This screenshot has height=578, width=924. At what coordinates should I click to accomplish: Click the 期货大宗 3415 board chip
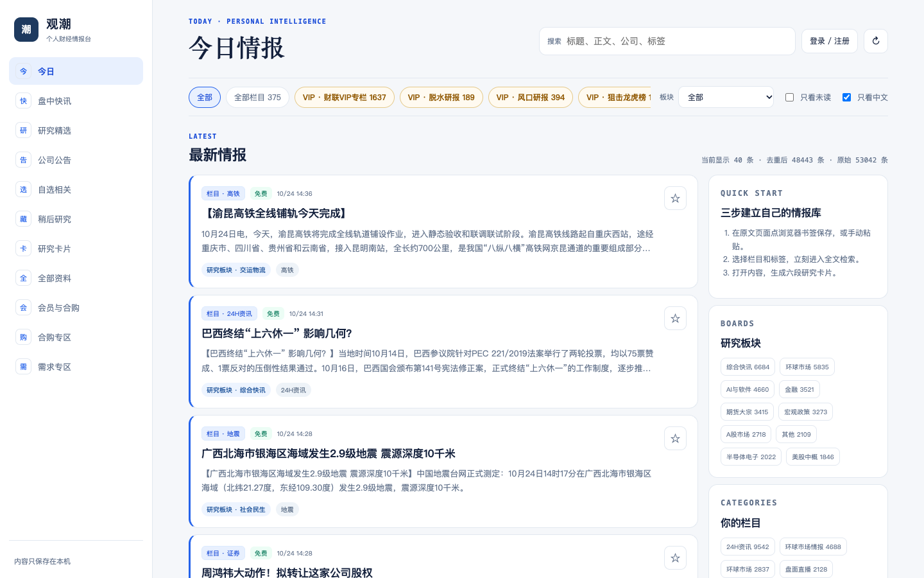point(747,412)
